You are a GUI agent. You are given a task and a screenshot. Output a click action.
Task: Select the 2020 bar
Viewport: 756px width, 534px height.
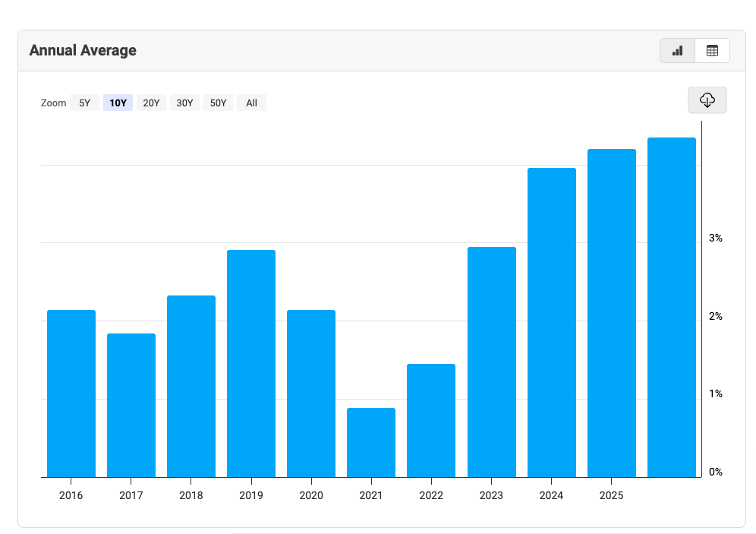pos(311,393)
